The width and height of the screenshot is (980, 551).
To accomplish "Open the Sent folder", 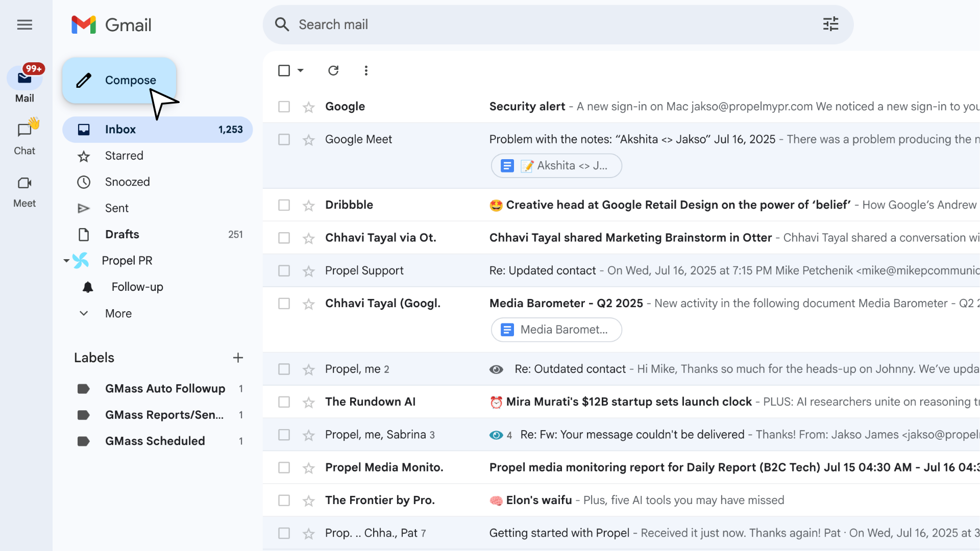I will pos(158,208).
